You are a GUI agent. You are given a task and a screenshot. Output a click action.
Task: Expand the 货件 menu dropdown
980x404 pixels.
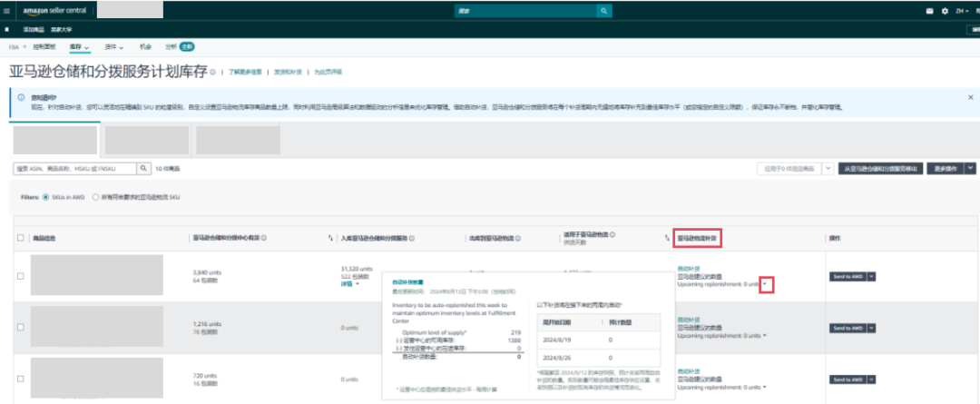pos(113,47)
